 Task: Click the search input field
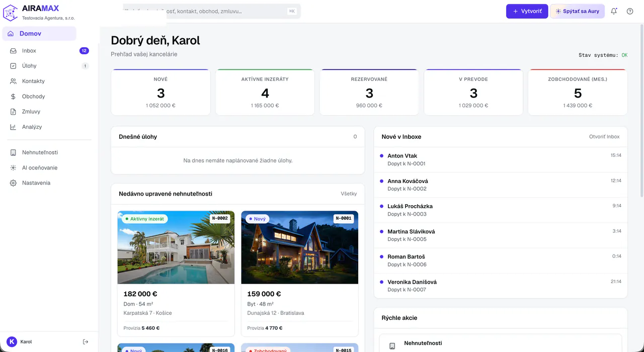[212, 11]
